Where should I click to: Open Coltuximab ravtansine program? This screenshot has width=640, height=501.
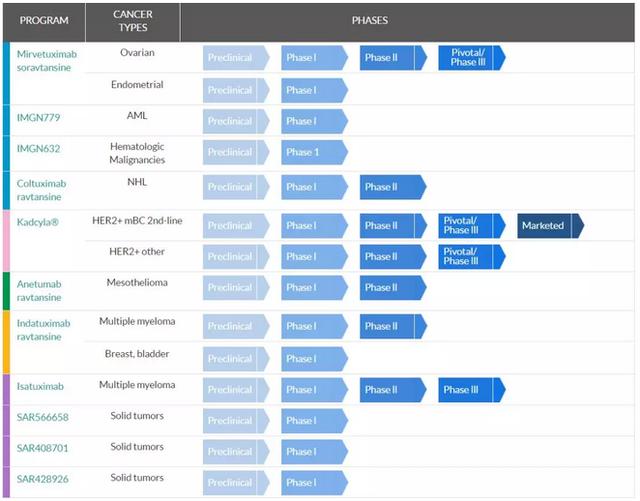(42, 190)
